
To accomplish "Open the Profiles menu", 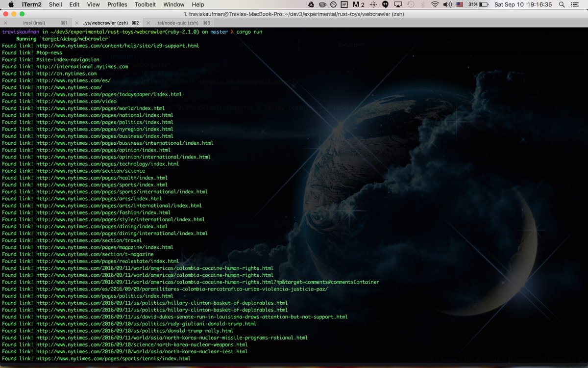I will (x=117, y=4).
